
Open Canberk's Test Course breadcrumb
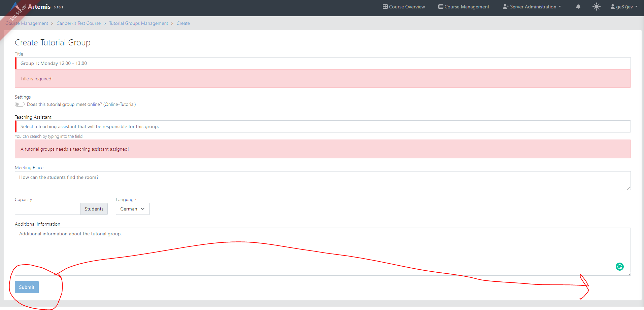coord(79,23)
